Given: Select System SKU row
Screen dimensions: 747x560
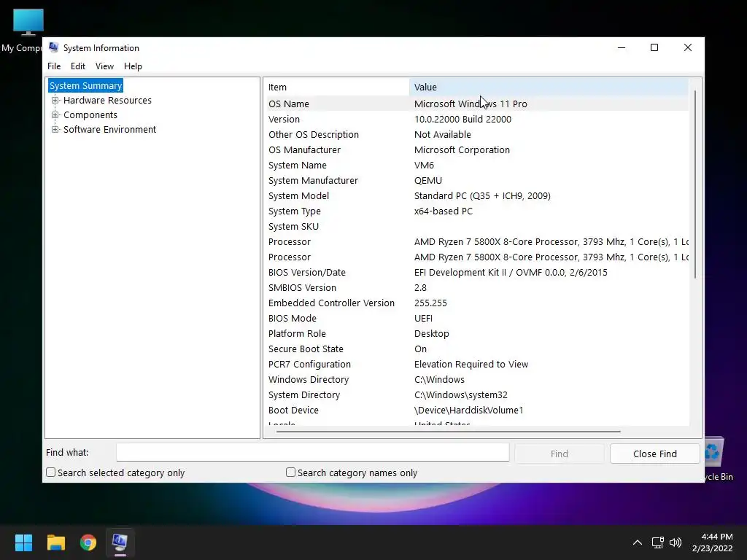Looking at the screenshot, I should pos(477,226).
